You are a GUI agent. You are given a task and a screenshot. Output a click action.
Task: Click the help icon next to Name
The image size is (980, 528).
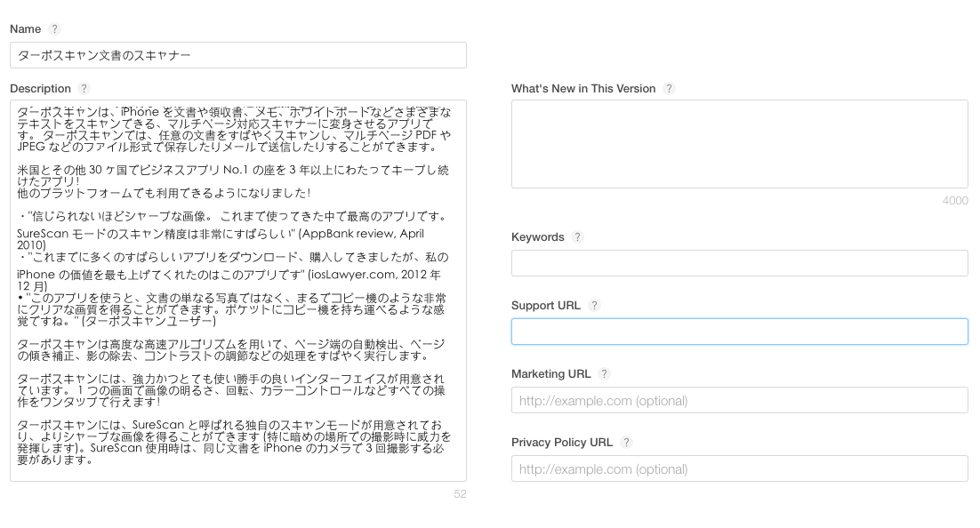point(54,28)
